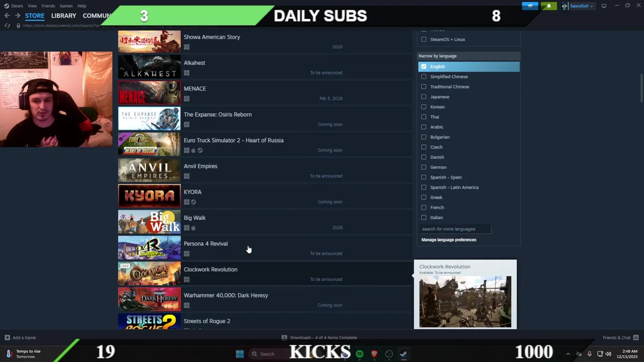This screenshot has height=362, width=644.
Task: Tick the Japanese language checkbox
Action: pyautogui.click(x=424, y=97)
